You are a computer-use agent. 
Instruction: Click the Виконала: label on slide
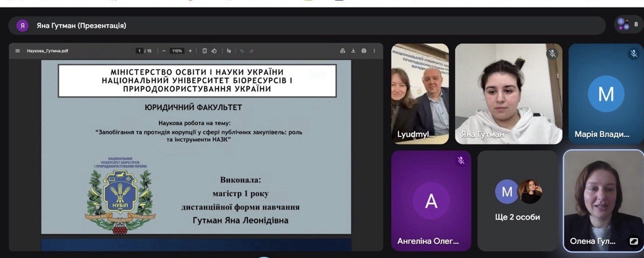[241, 180]
